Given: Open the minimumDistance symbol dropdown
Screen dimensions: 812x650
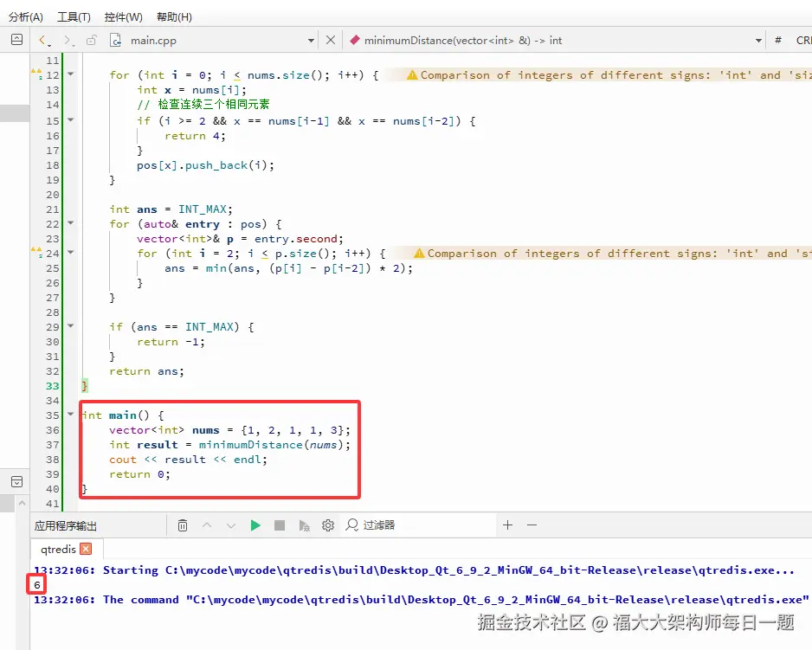Looking at the screenshot, I should pyautogui.click(x=758, y=41).
